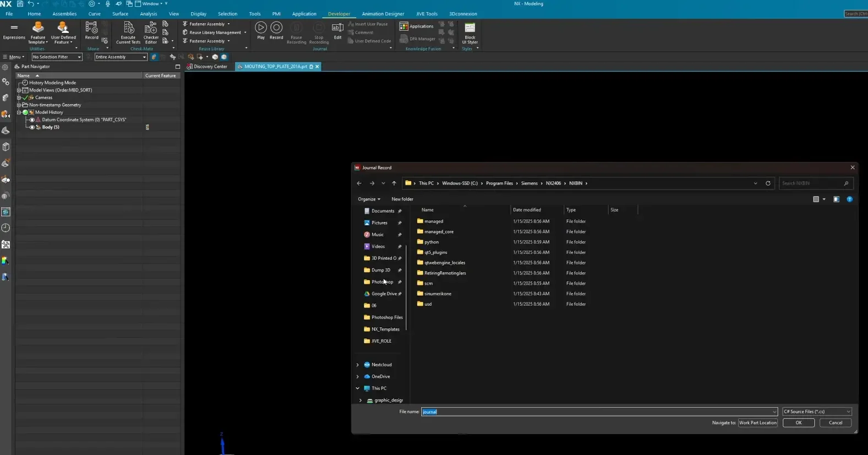Open the Expressions tool
The width and height of the screenshot is (868, 455).
point(14,31)
